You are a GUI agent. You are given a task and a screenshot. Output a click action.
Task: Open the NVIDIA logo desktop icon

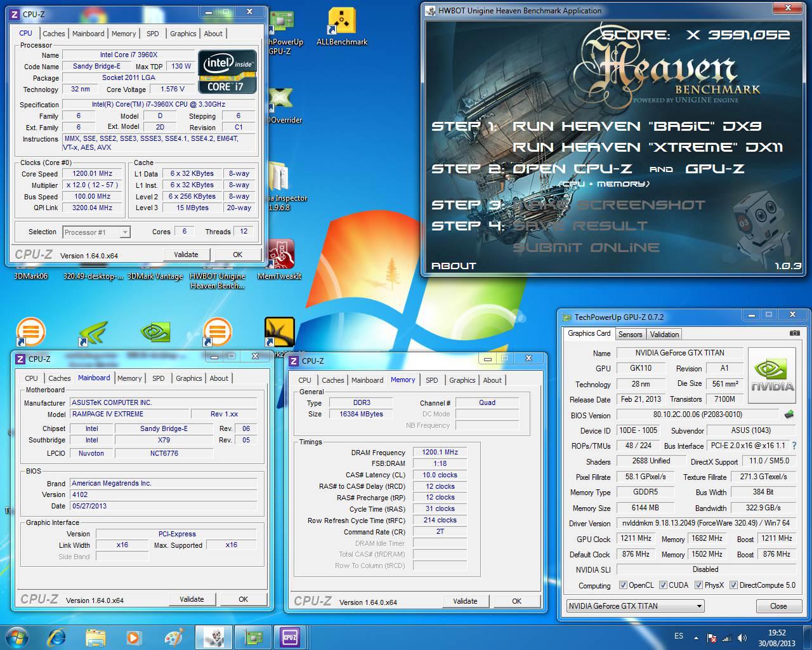(154, 333)
